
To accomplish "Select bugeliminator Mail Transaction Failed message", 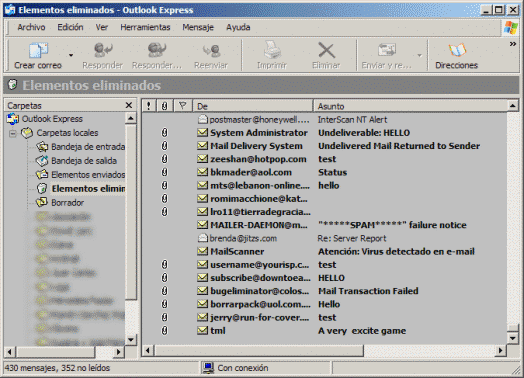I will click(x=324, y=291).
